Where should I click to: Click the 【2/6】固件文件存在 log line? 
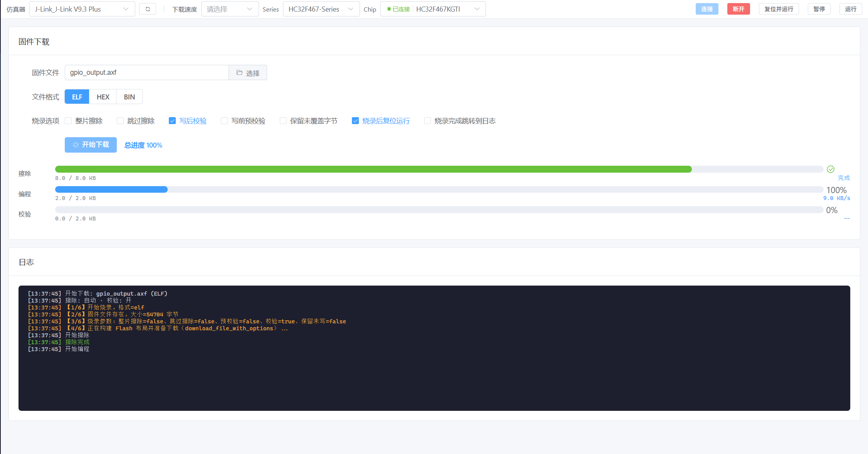[103, 314]
